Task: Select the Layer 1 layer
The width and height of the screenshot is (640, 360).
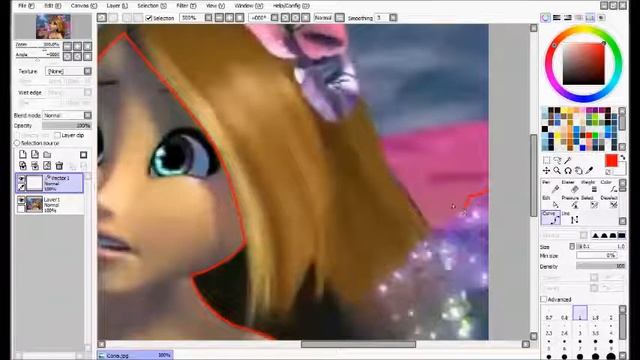Action: [49, 204]
